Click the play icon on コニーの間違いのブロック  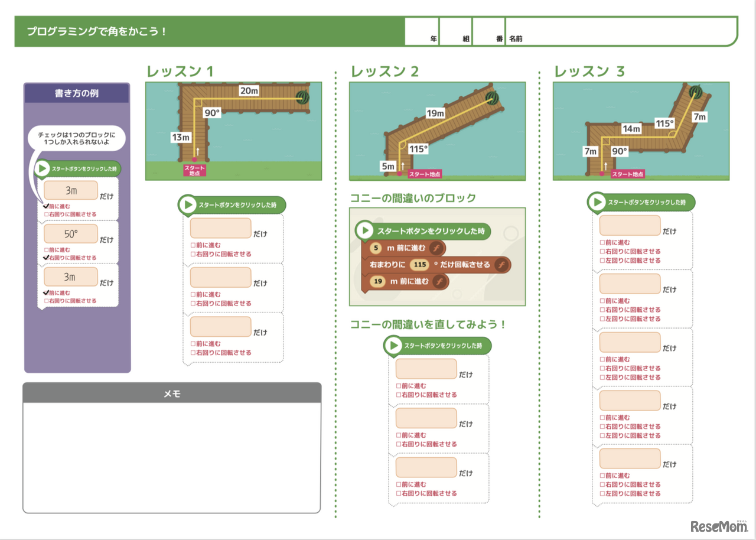tap(364, 231)
